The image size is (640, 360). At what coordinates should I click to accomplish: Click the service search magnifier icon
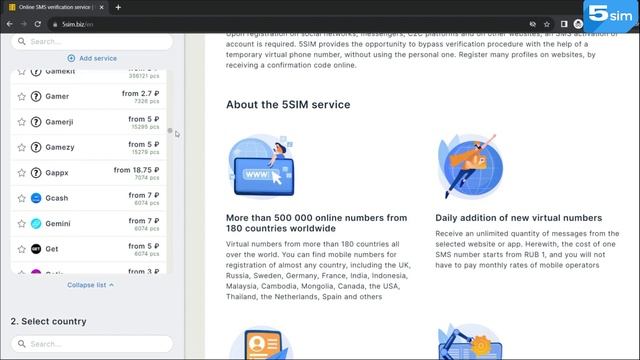22,41
